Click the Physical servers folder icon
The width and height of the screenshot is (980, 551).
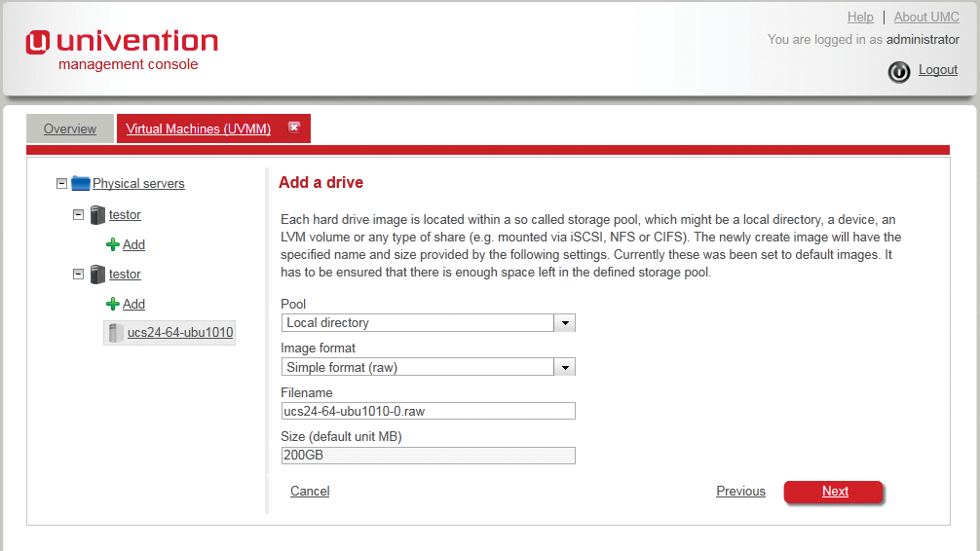(x=81, y=183)
